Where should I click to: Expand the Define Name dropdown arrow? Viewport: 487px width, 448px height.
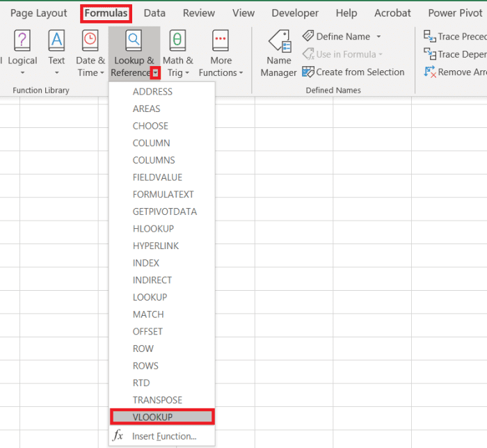coord(378,37)
